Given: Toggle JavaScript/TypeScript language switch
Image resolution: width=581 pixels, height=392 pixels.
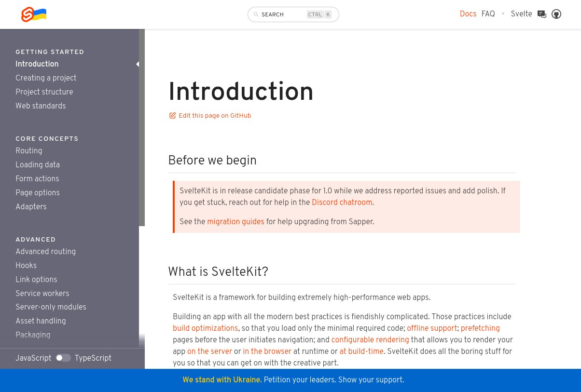Looking at the screenshot, I should click(x=63, y=358).
